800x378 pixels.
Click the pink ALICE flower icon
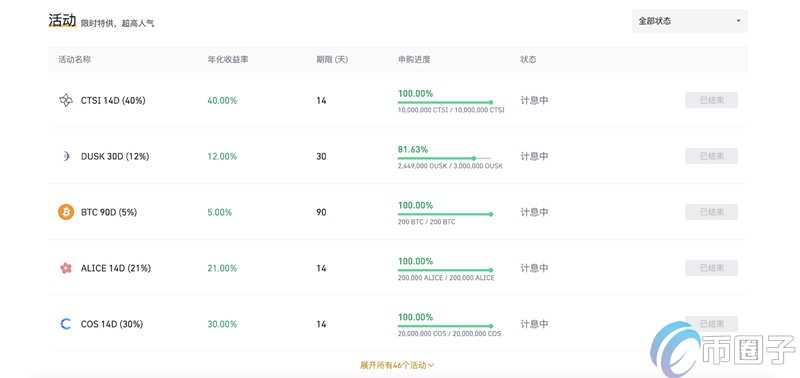[x=66, y=268]
